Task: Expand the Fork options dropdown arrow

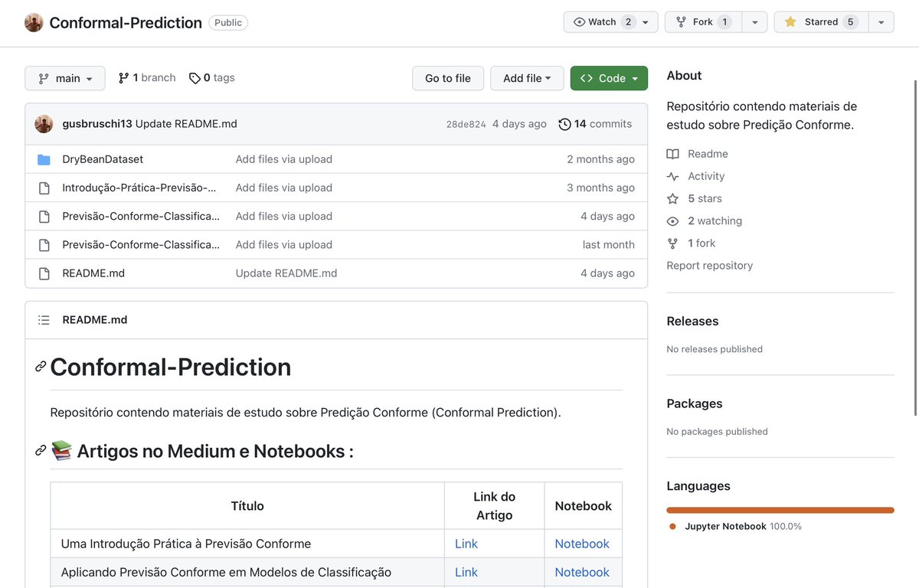Action: coord(755,22)
